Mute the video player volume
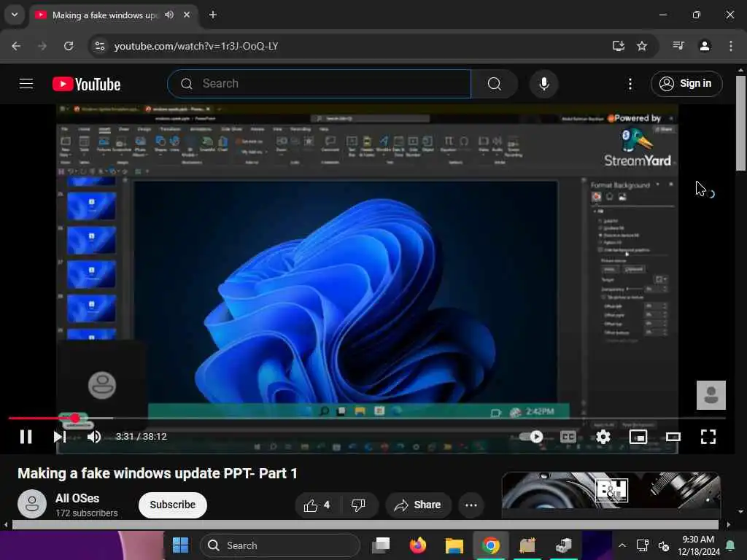 [x=94, y=437]
